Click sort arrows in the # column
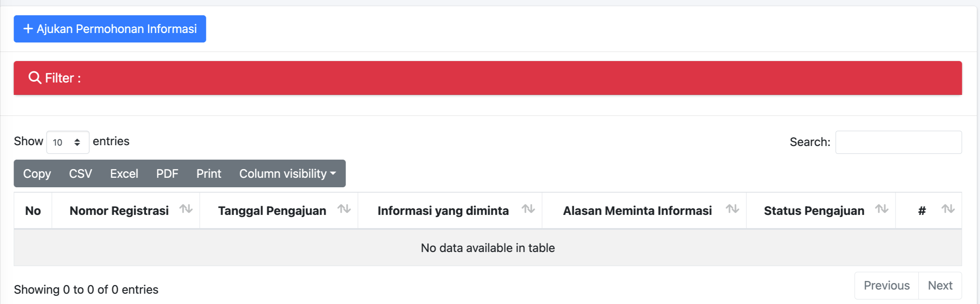 pos(948,209)
